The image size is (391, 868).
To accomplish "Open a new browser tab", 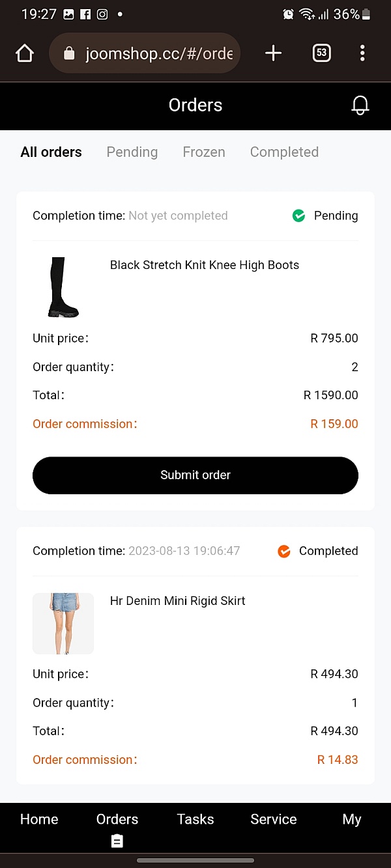I will pyautogui.click(x=274, y=53).
